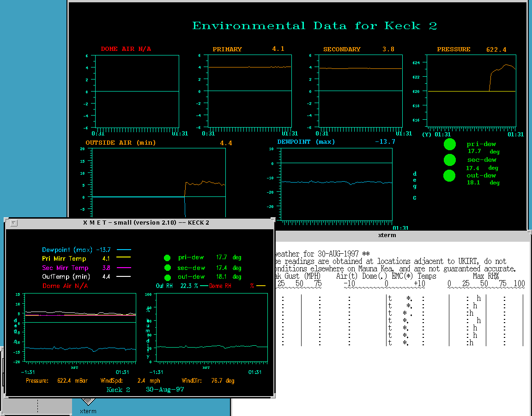Click the xterm line mentioning 30-AUG-1997
Image resolution: width=532 pixels, height=416 pixels.
[x=322, y=254]
